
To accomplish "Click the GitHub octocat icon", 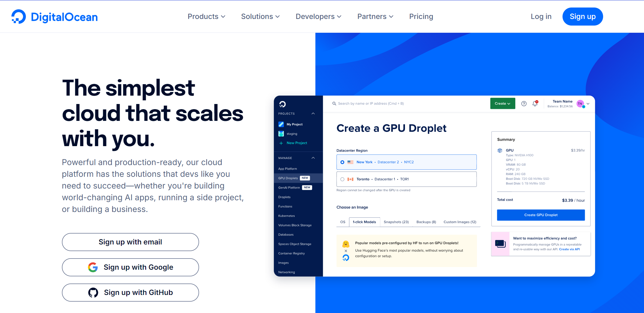I will coord(93,293).
